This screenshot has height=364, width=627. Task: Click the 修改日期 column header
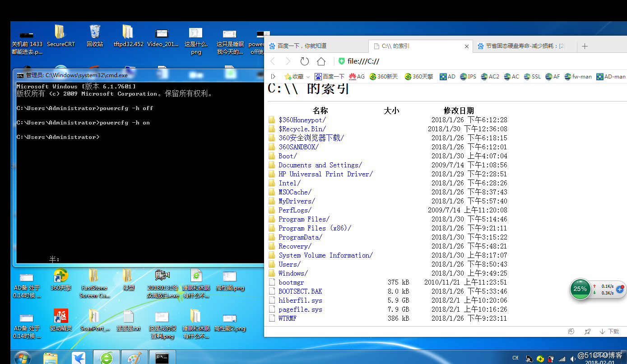coord(459,111)
